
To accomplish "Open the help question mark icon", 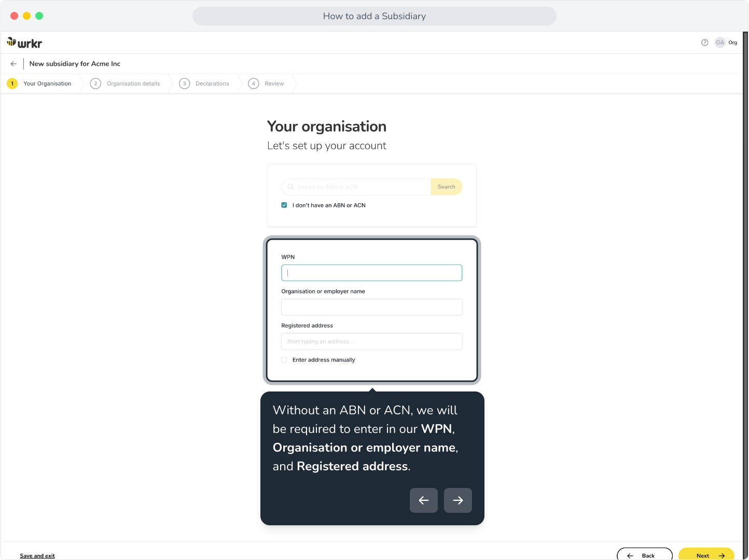I will click(x=704, y=43).
